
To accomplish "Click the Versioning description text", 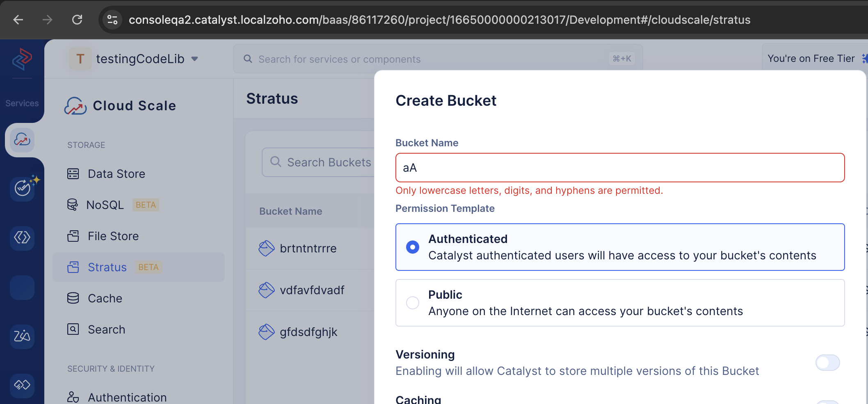I will click(577, 371).
